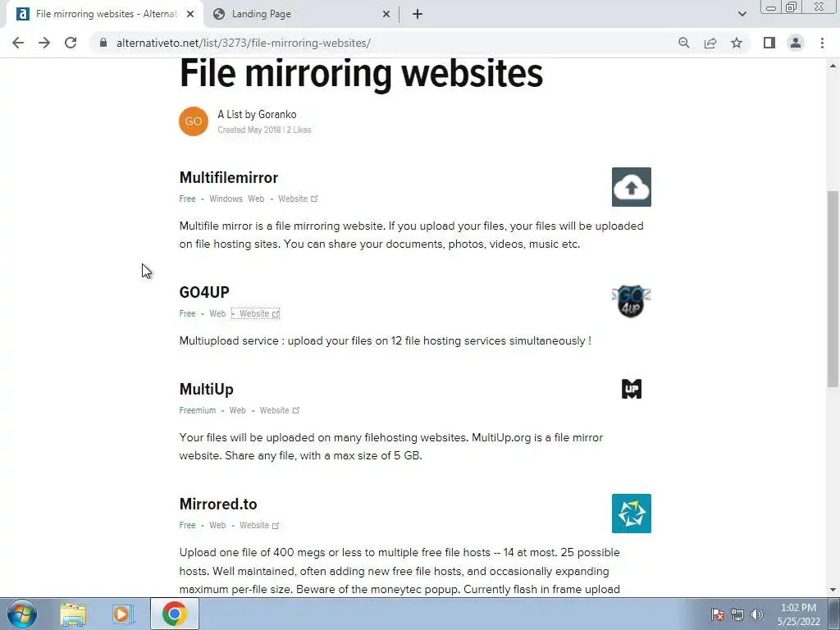Screen dimensions: 840x630
Task: Open the browser zoom indicator
Action: [683, 43]
